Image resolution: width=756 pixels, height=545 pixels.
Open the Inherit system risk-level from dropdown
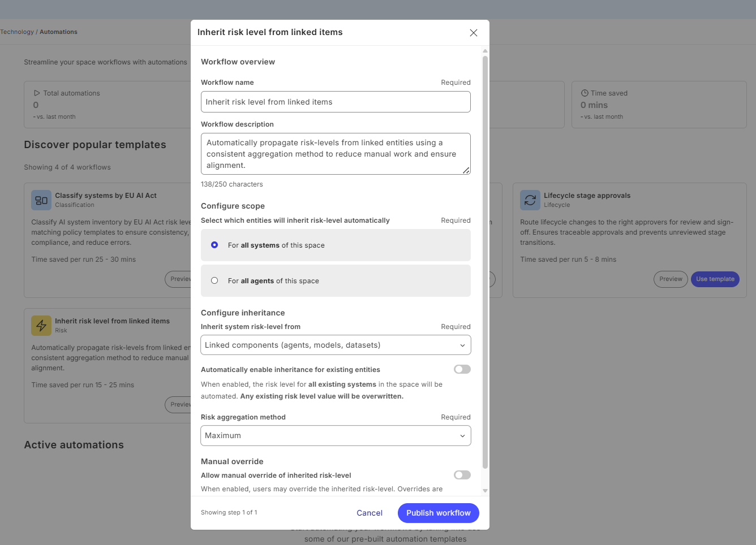coord(336,345)
